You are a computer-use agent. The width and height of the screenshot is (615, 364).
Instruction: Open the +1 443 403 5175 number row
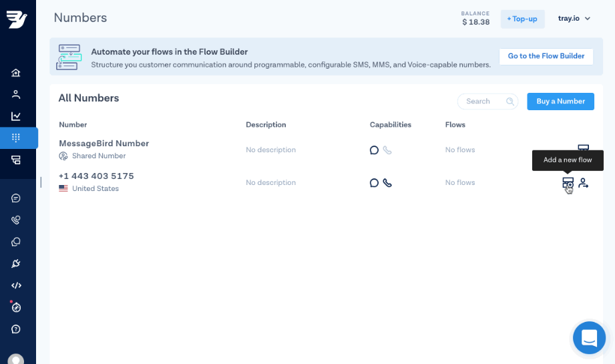tap(96, 176)
